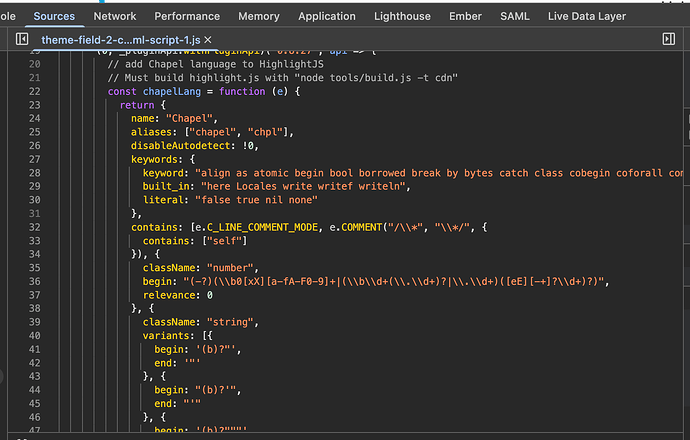Click contains: ["self"] on line 33
This screenshot has height=440, width=690.
pos(195,241)
